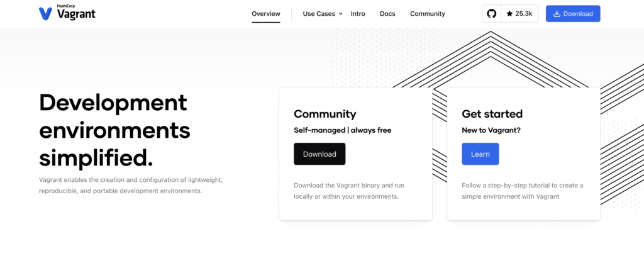The height and width of the screenshot is (263, 644).
Task: Open the Docs nav item
Action: tap(387, 14)
